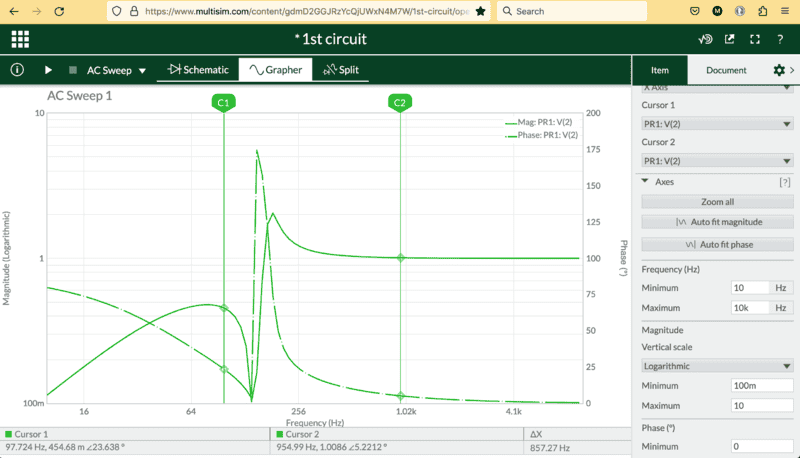This screenshot has height=458, width=800.
Task: Click the circuit info icon
Action: pos(17,69)
